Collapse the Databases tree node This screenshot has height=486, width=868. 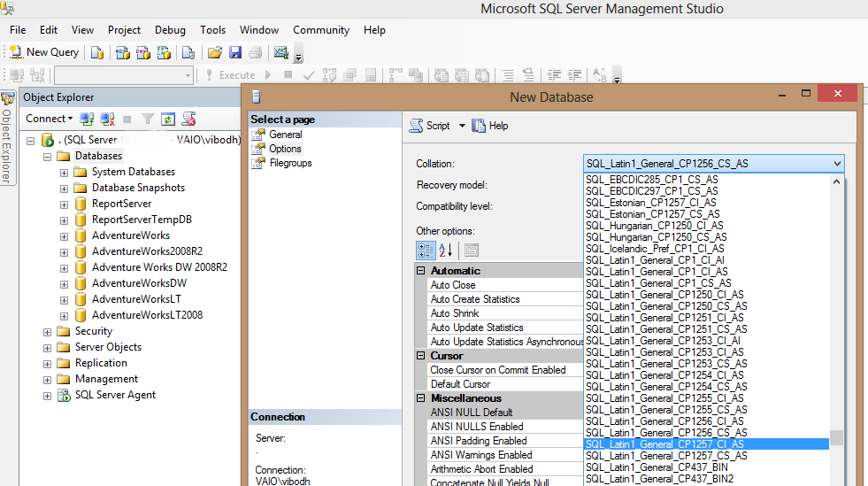click(47, 157)
